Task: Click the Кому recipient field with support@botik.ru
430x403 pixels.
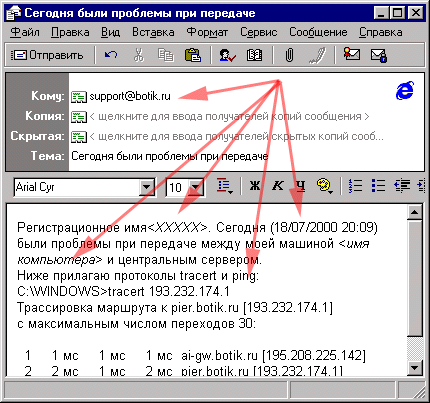Action: tap(230, 97)
